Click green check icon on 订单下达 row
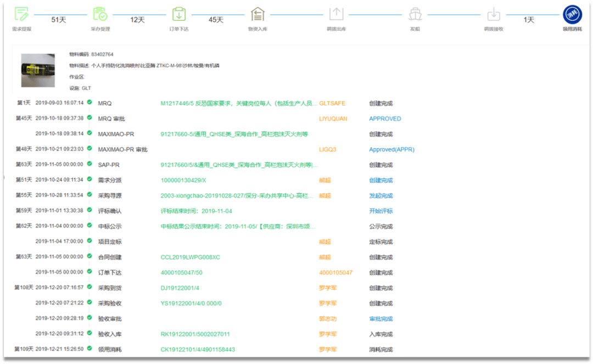593x364 pixels. 89,271
